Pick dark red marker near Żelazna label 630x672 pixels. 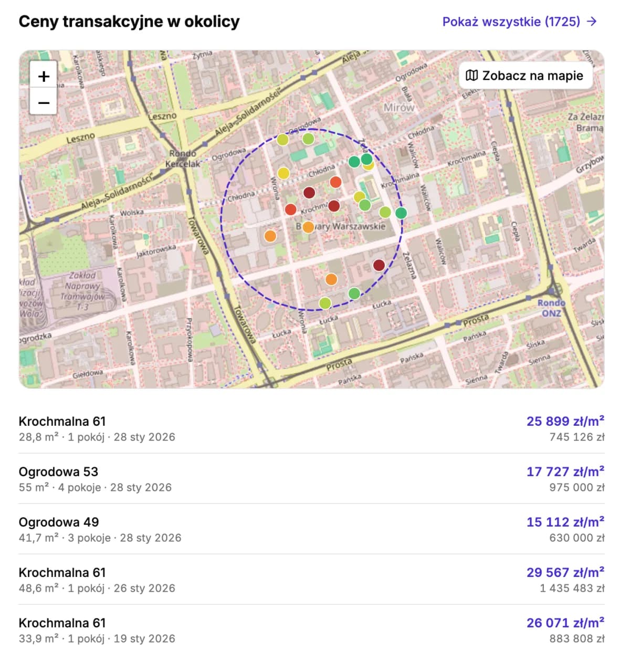click(x=379, y=265)
